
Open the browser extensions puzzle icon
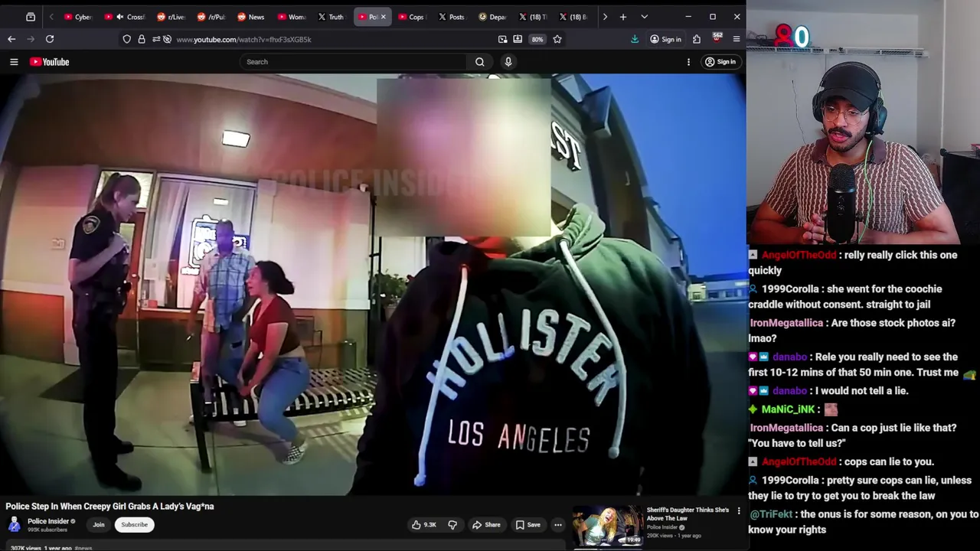pos(697,39)
